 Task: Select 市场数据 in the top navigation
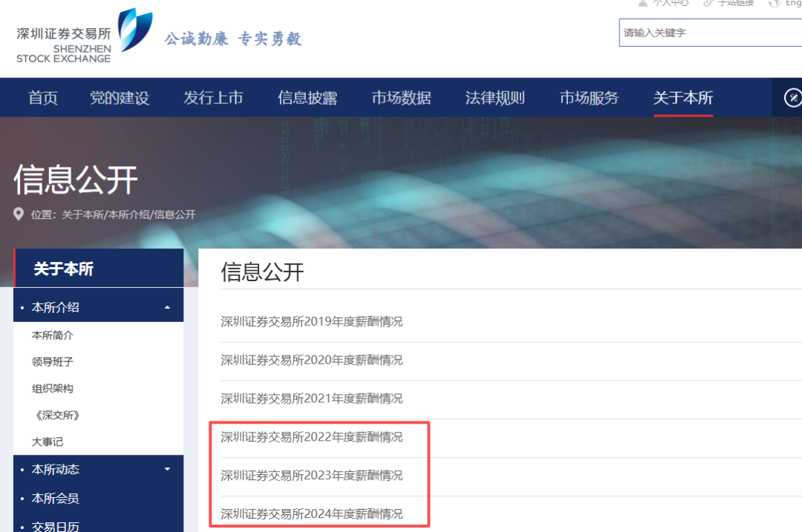tap(401, 98)
